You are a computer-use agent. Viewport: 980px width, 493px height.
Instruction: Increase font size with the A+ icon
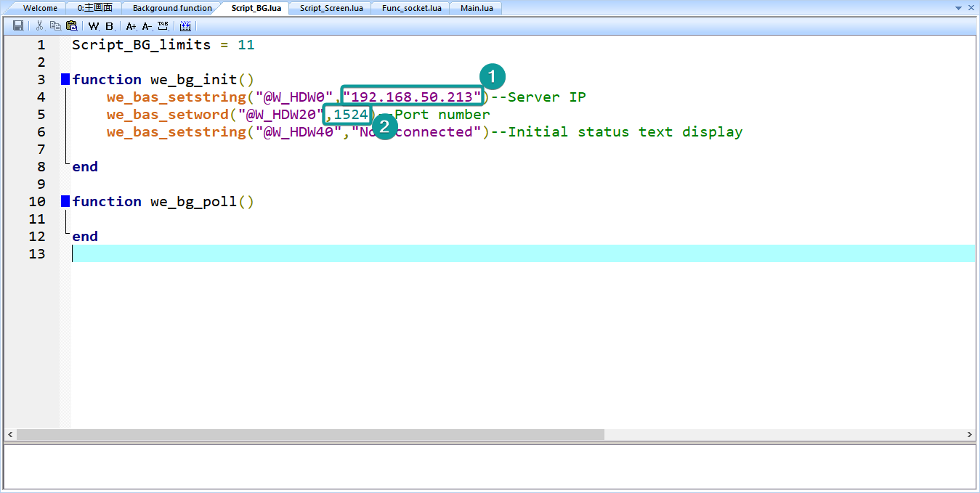(x=131, y=25)
